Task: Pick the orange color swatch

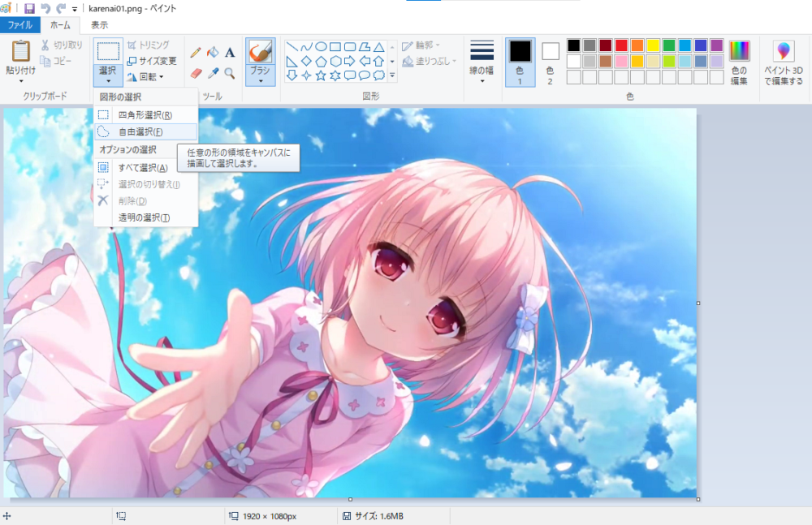Action: [637, 45]
